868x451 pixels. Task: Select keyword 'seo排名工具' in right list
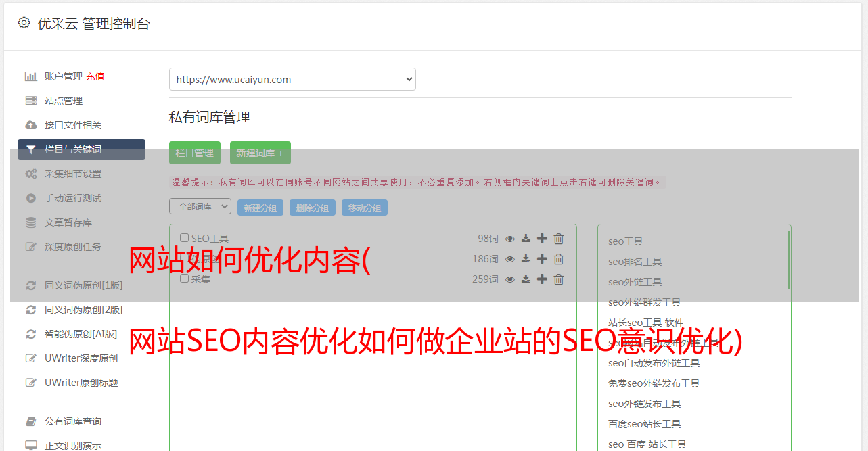click(635, 262)
